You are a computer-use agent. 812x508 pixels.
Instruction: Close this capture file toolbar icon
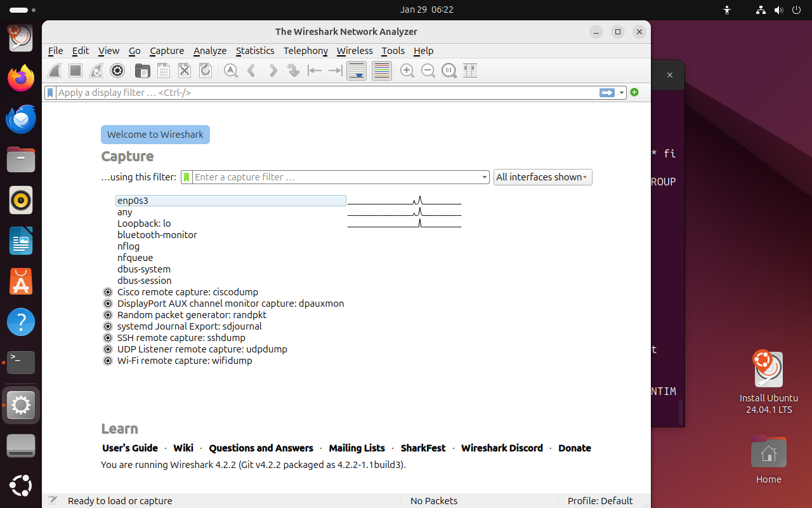click(x=184, y=70)
